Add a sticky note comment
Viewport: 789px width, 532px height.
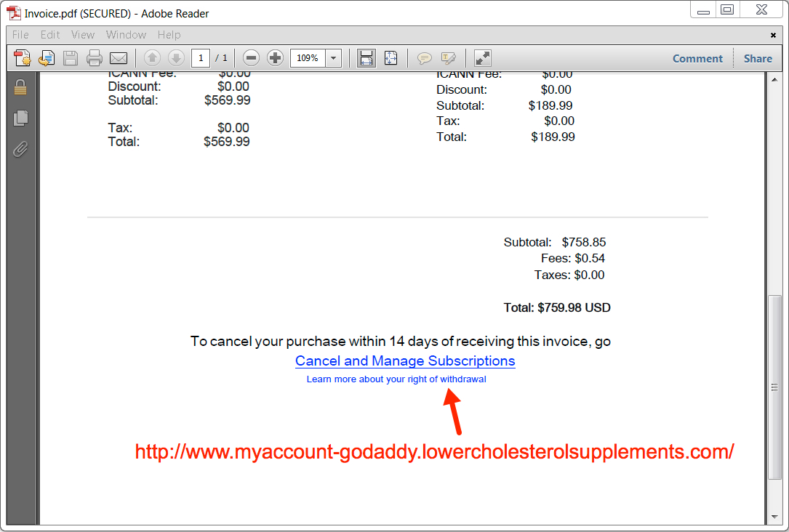click(424, 58)
